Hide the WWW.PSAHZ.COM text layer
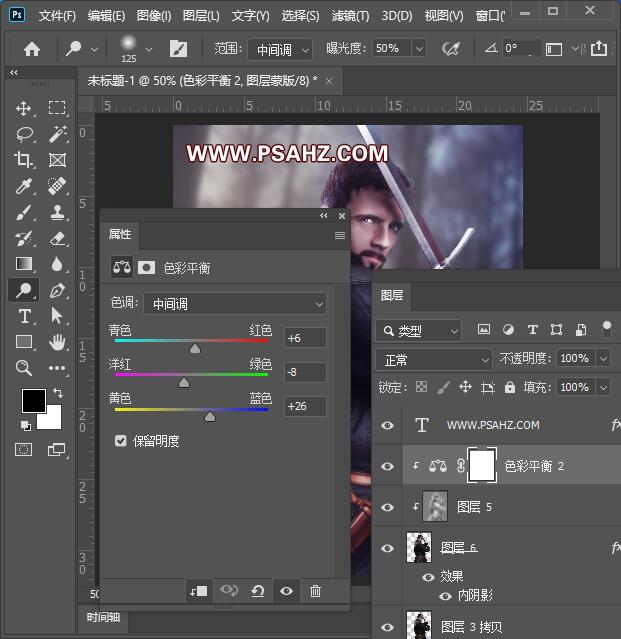Image resolution: width=621 pixels, height=639 pixels. coord(387,425)
